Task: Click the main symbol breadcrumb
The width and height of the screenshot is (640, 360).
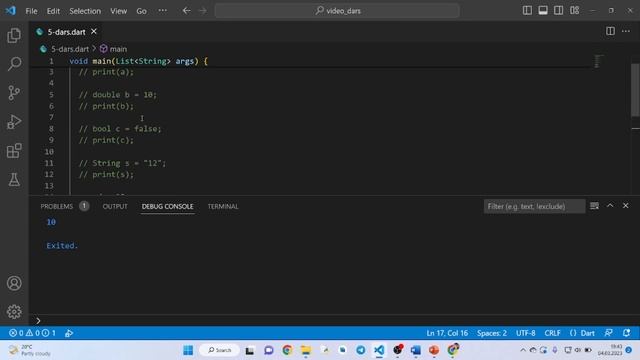Action: pos(118,49)
